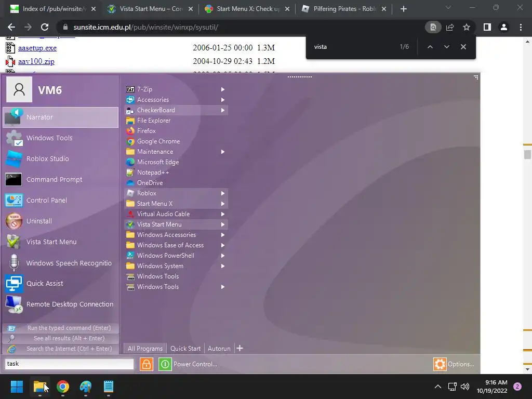Show hidden tray icons chevron

[438, 387]
